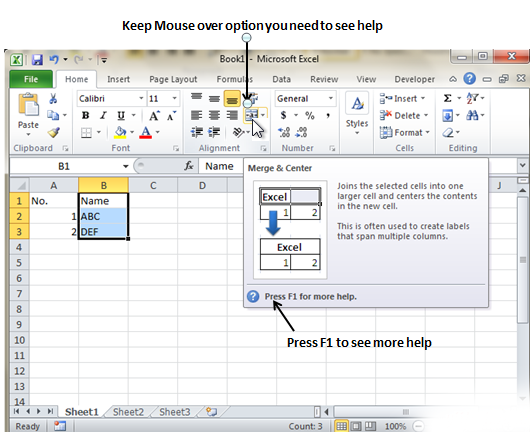This screenshot has width=532, height=432.
Task: Increase font size with Grow Font
Action: [x=154, y=115]
